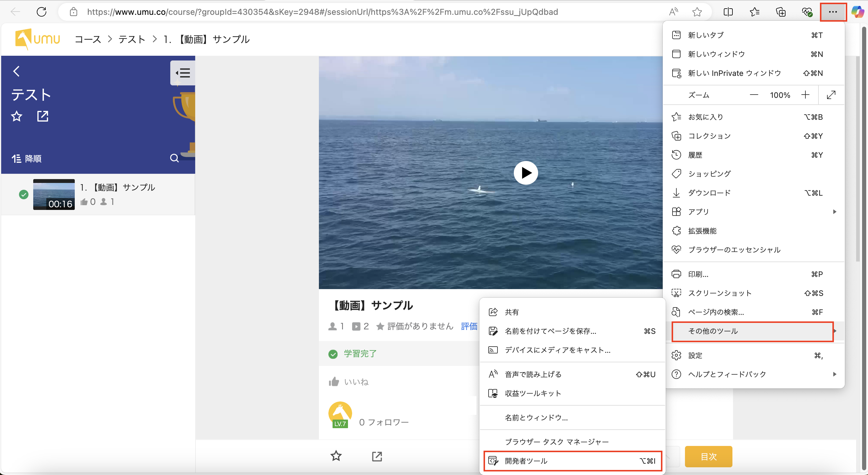Click the open-external icon under テスト title
Viewport: 868px width, 475px height.
point(43,116)
